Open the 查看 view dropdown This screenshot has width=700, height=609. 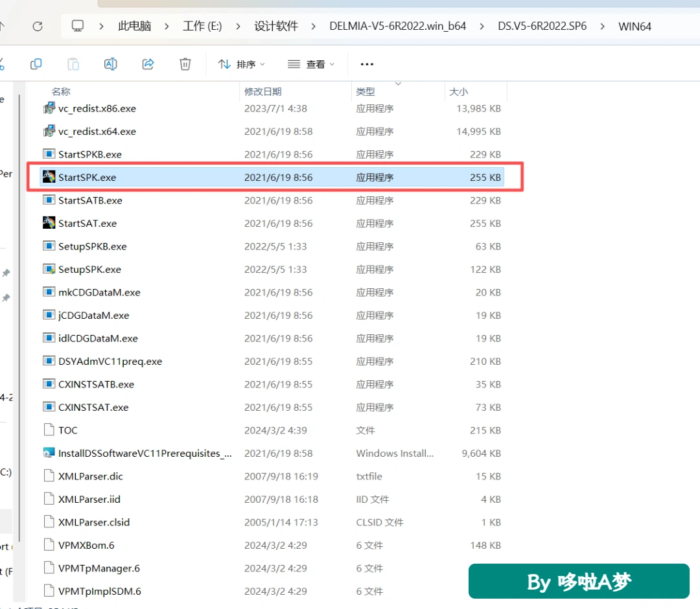click(x=311, y=64)
